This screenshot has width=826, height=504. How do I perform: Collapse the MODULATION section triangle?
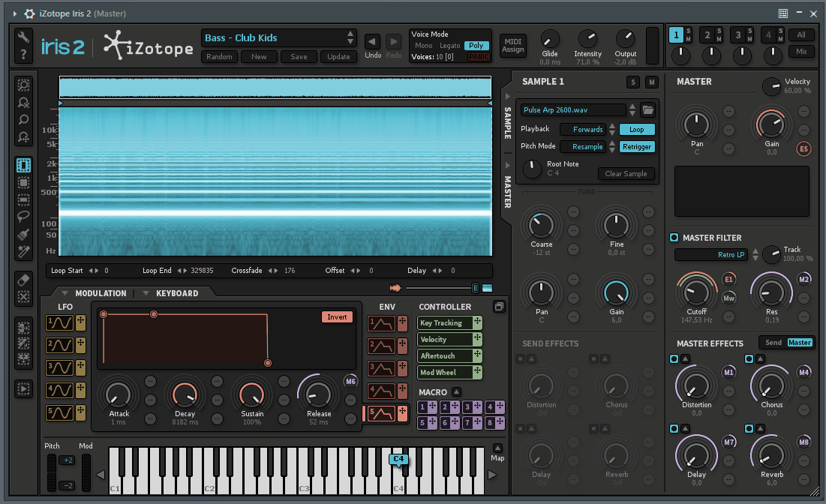point(65,293)
